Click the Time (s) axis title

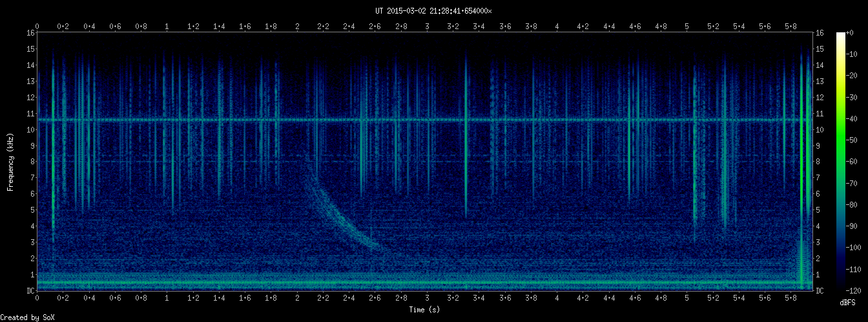coord(424,310)
